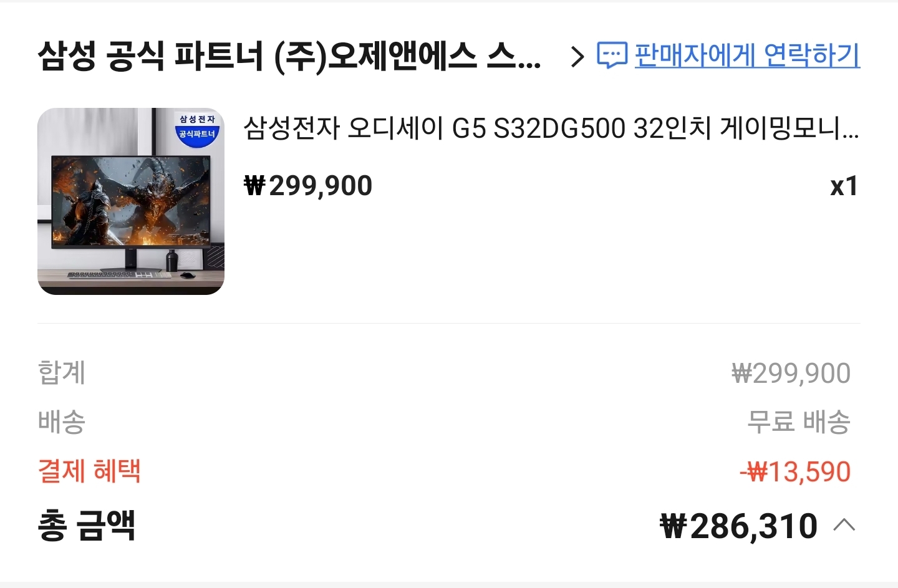Click the 결제 혜택 payment benefit label

pyautogui.click(x=89, y=471)
